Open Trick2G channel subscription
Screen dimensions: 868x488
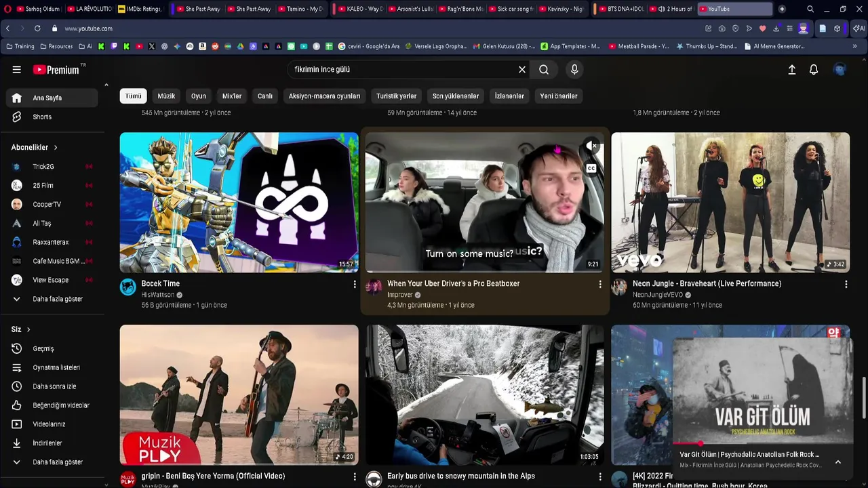click(x=52, y=166)
